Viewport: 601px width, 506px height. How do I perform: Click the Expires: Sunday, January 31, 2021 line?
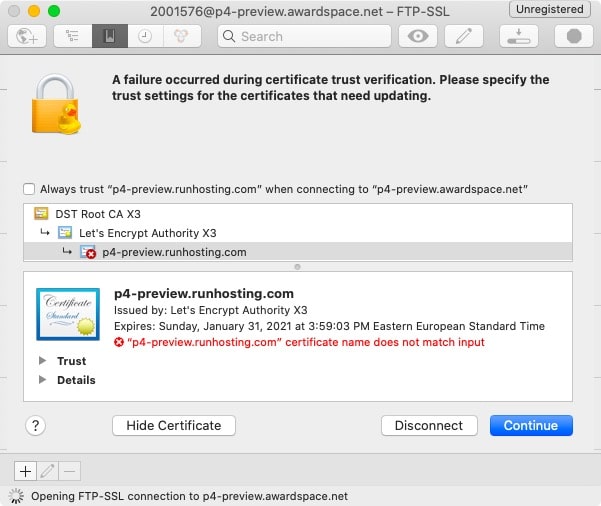(x=329, y=326)
